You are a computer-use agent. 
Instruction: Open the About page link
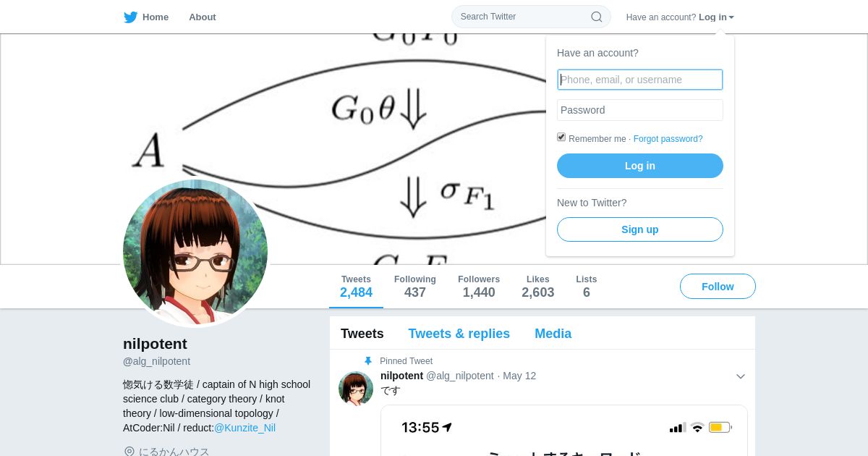203,17
